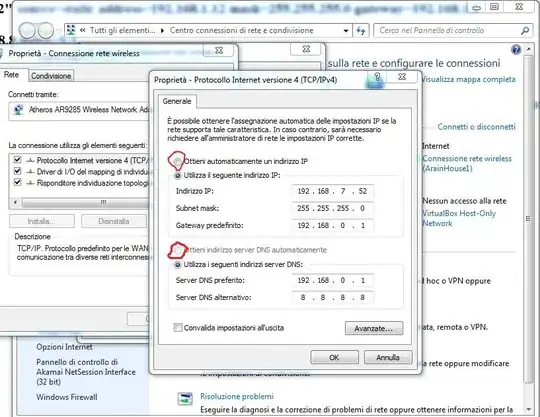540x417 pixels.
Task: Select the Generale tab
Action: pyautogui.click(x=177, y=101)
